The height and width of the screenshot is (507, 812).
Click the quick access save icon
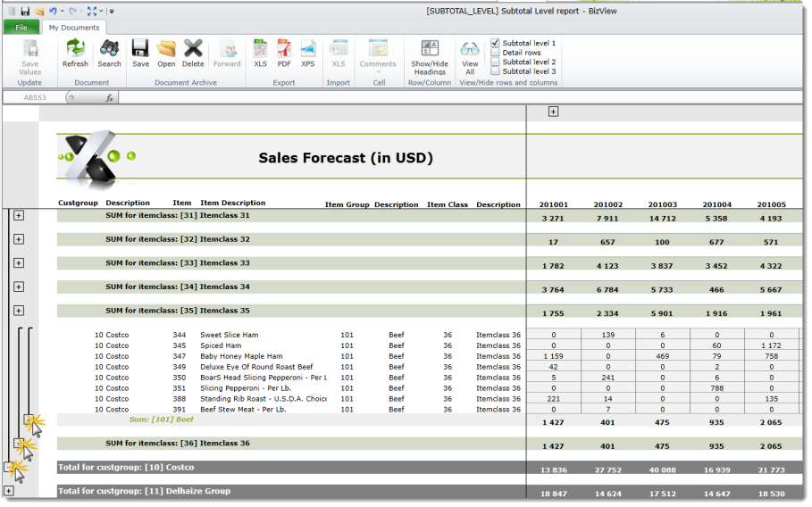pos(25,11)
